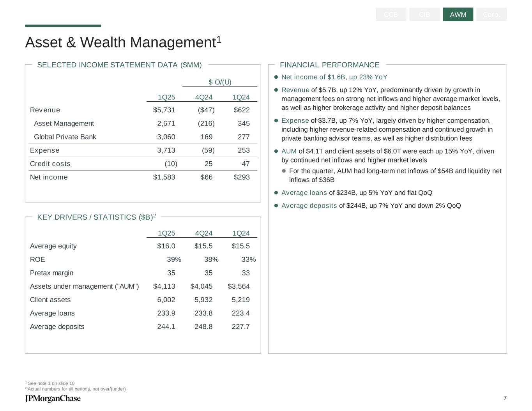Select the Net income row label
Image resolution: width=532 pixels, height=411 pixels.
click(49, 177)
